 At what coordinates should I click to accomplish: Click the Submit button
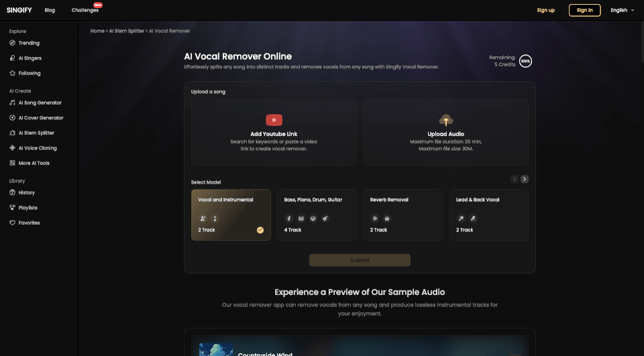pyautogui.click(x=360, y=260)
